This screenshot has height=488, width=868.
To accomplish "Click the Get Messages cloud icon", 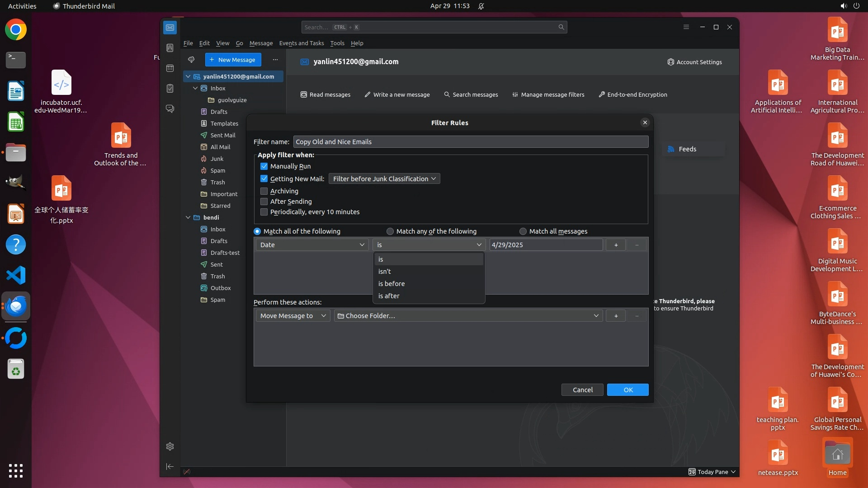I will [x=191, y=60].
